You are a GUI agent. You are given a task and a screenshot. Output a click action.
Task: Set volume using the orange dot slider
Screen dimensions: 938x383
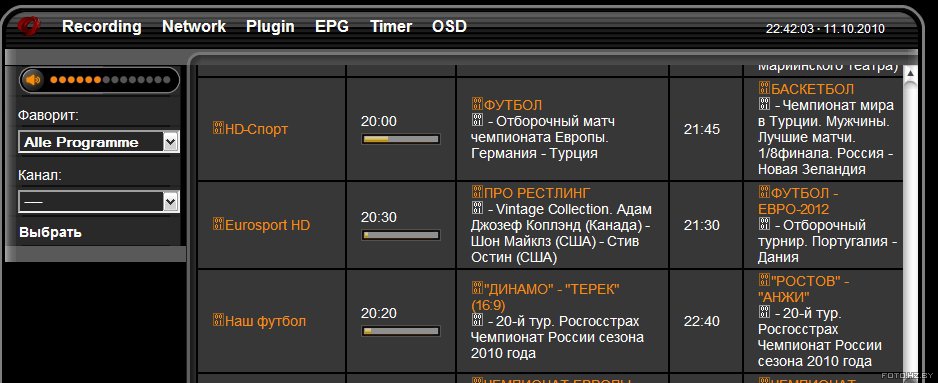point(110,80)
